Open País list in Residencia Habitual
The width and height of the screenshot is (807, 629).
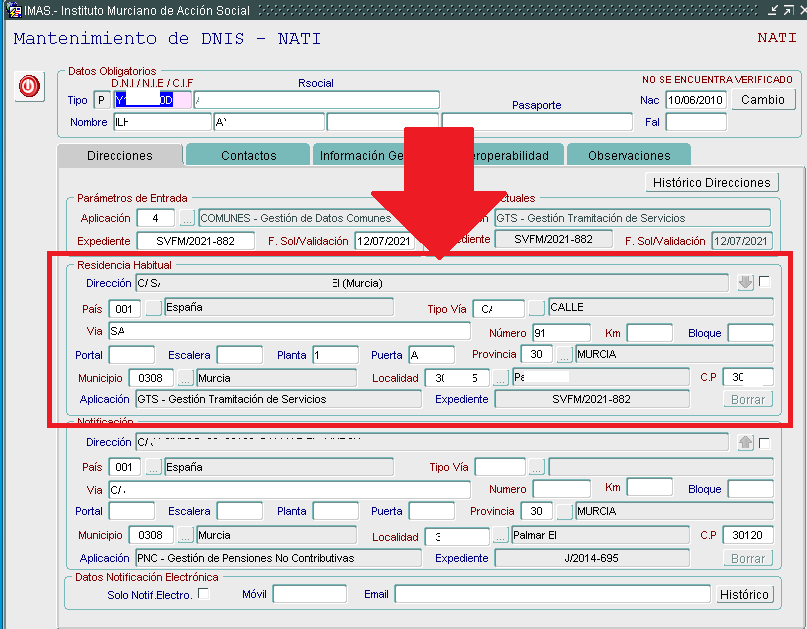[x=153, y=308]
